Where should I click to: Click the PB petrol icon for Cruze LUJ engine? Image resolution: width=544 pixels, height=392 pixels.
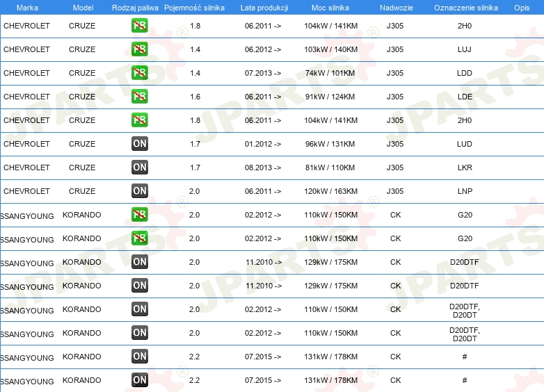click(139, 49)
